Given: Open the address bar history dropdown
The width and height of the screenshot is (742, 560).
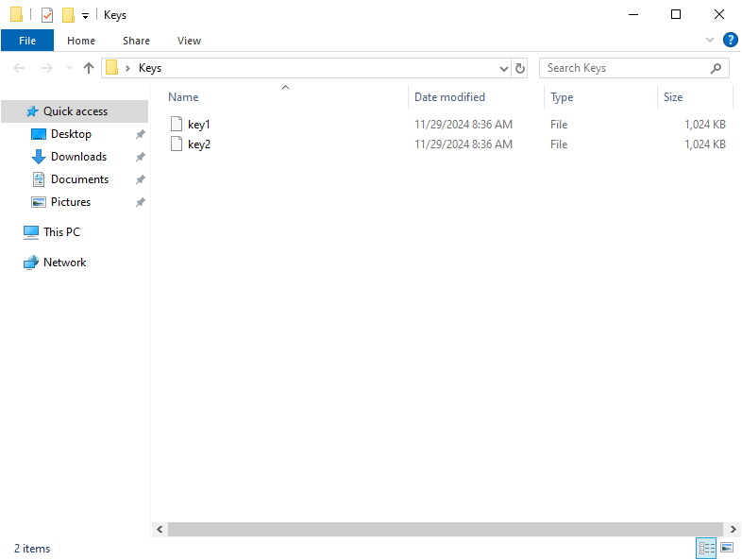Looking at the screenshot, I should click(x=504, y=69).
